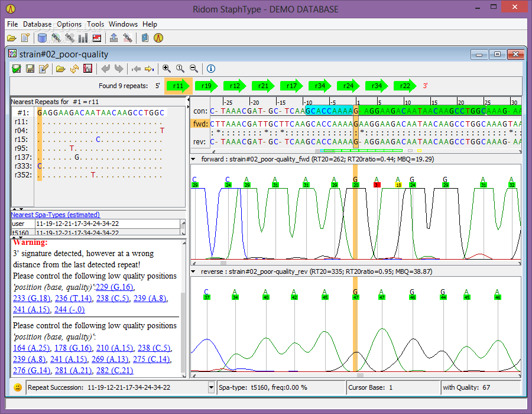
Task: Select the r21 repeat arrow
Action: [x=264, y=86]
